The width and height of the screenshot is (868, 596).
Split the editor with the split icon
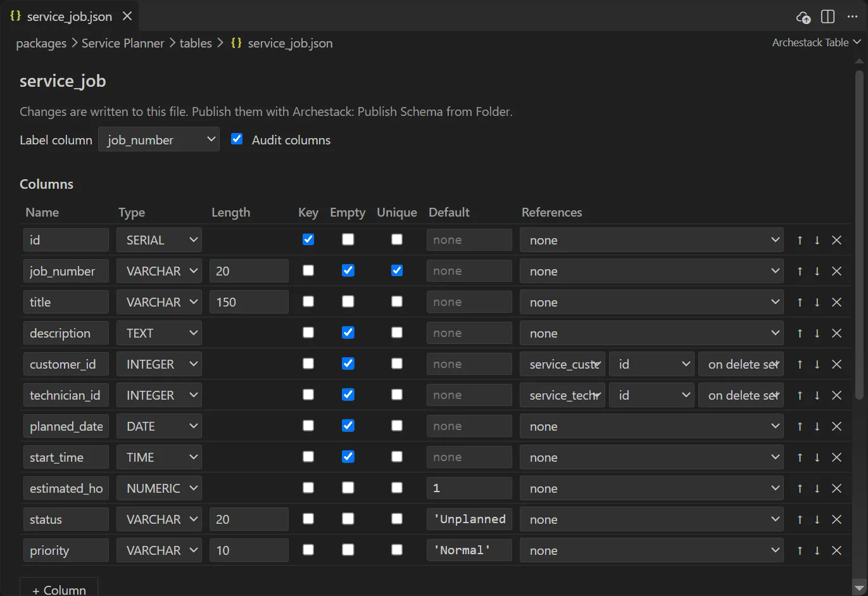(x=827, y=16)
